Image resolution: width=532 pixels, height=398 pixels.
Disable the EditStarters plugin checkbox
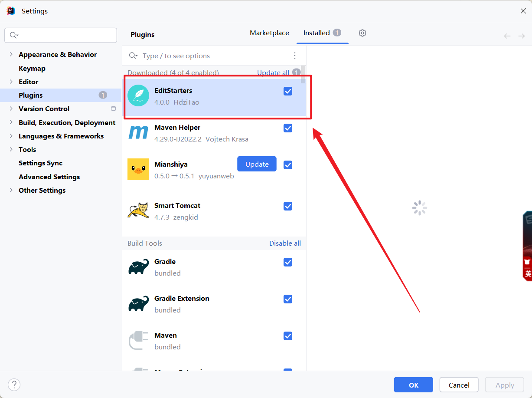click(288, 91)
